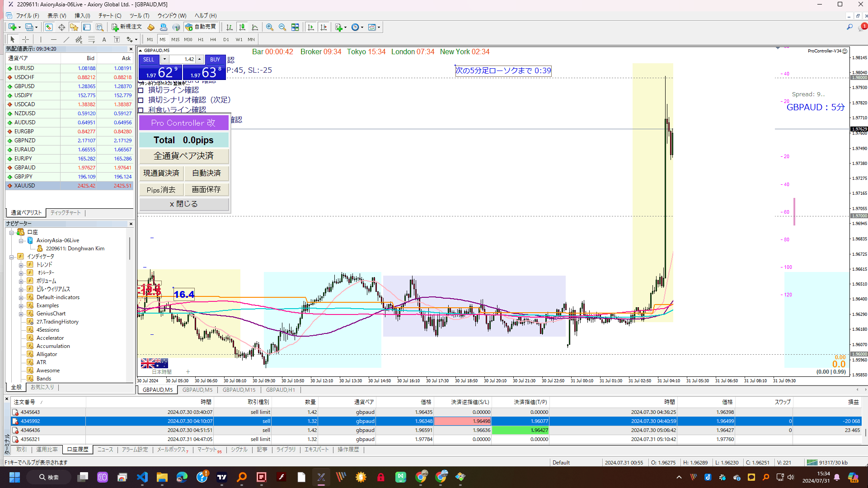Viewport: 868px width, 488px height.
Task: Open the indicators list dropdown arrow
Action: (346, 27)
